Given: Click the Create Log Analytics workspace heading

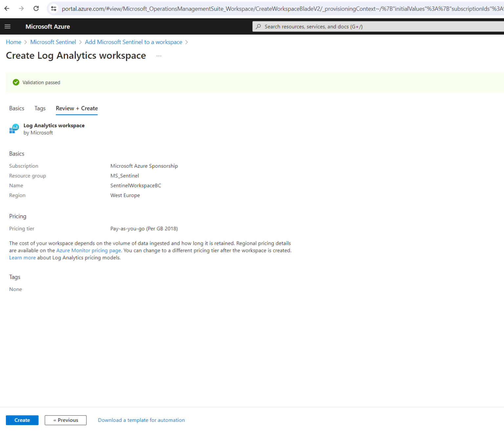Looking at the screenshot, I should 76,56.
